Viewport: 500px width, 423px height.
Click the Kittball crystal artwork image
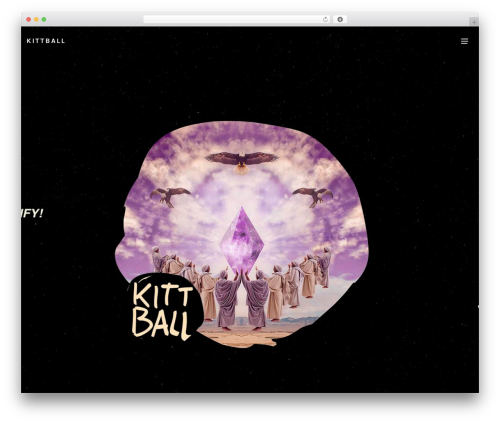coord(242,233)
